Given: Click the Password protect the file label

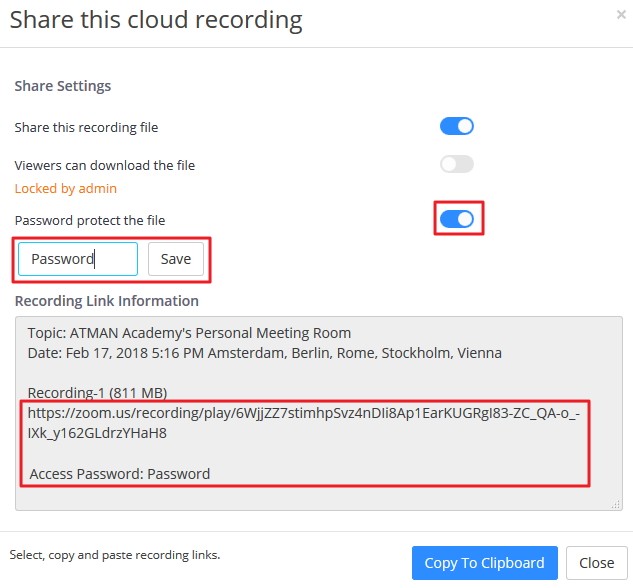Looking at the screenshot, I should coord(90,220).
